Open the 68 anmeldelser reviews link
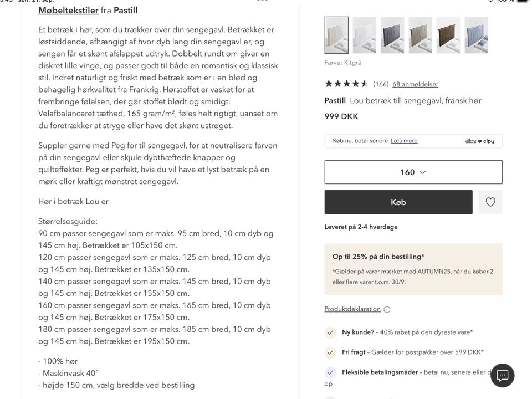Image resolution: width=532 pixels, height=399 pixels. (415, 84)
